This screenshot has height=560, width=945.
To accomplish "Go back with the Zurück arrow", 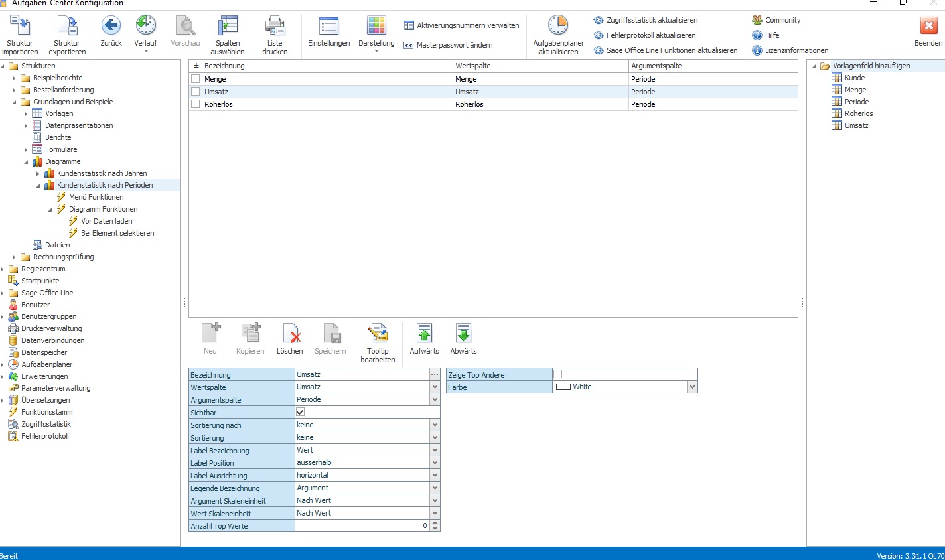I will pyautogui.click(x=111, y=26).
